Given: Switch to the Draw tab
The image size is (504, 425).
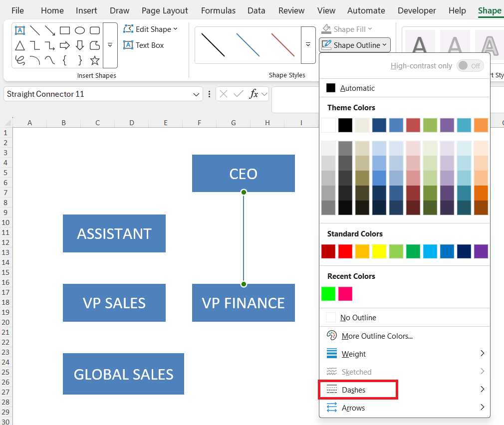Looking at the screenshot, I should tap(120, 10).
